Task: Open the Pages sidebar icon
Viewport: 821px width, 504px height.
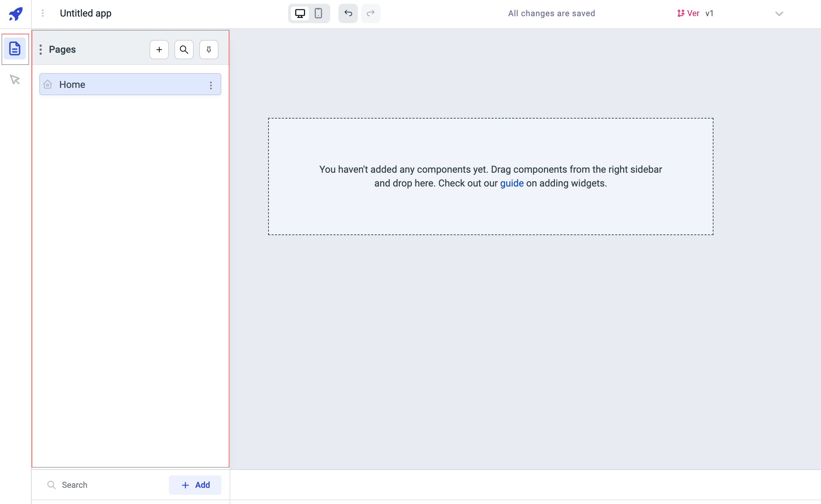Action: (15, 49)
